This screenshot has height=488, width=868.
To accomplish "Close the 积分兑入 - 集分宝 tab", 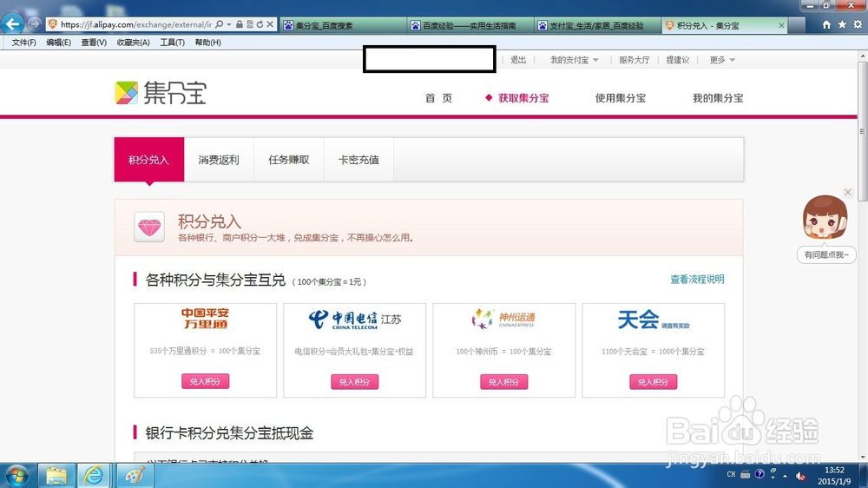I will click(x=781, y=25).
